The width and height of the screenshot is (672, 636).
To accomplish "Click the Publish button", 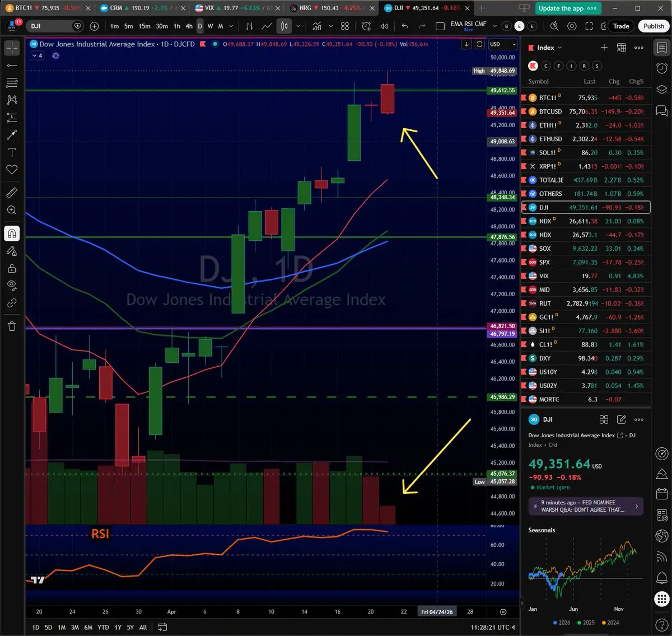I will click(654, 26).
